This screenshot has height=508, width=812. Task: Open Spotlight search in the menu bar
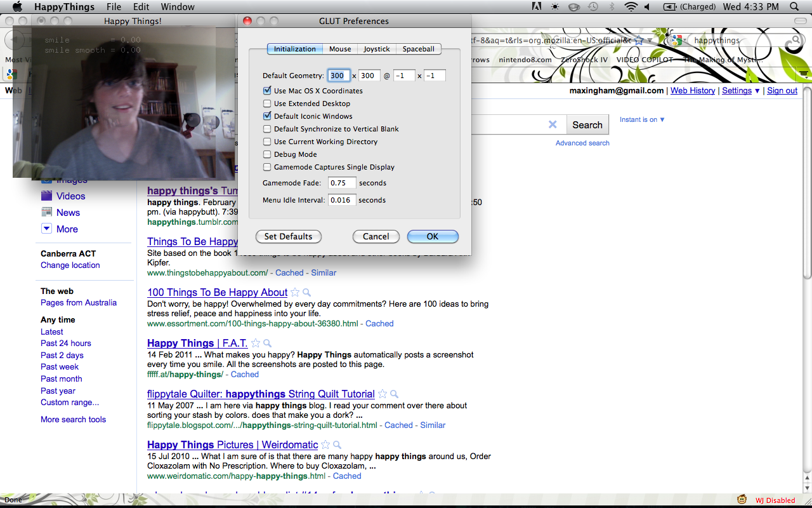pos(794,7)
